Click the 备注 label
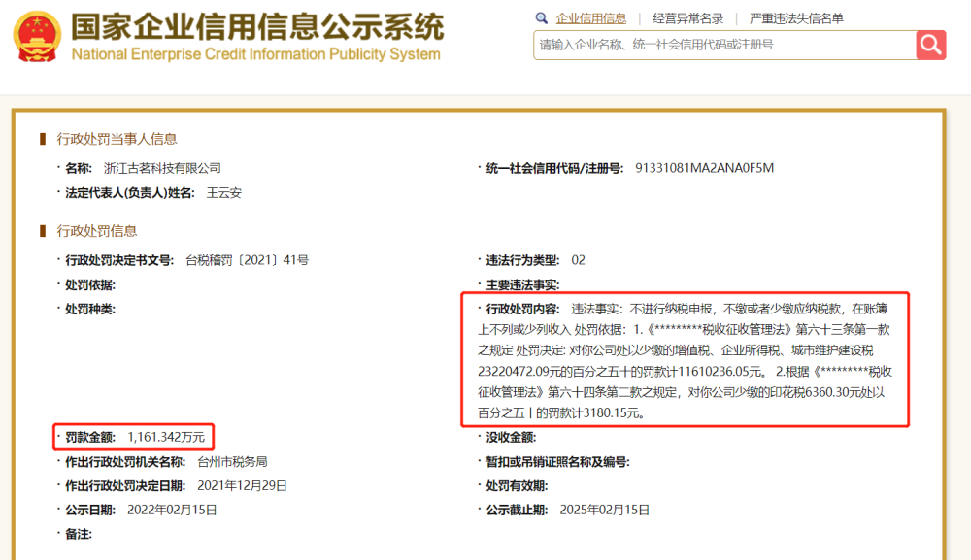 coord(79,534)
